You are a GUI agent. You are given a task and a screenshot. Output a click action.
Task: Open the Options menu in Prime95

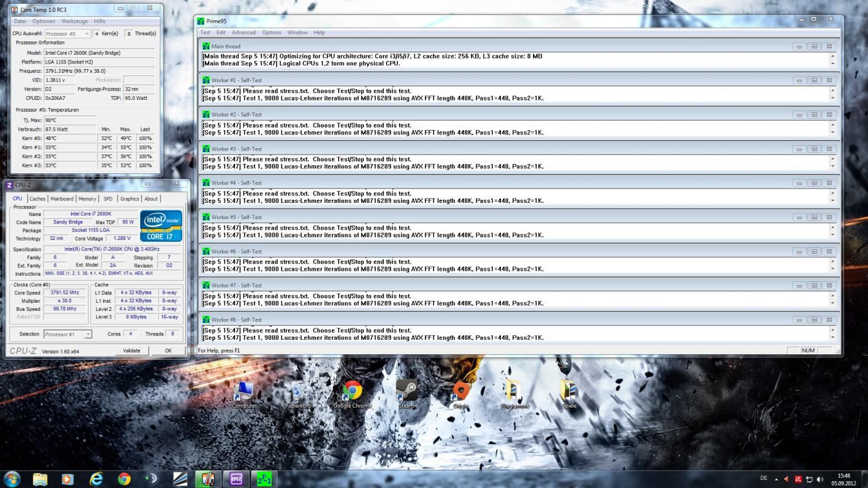pos(272,33)
